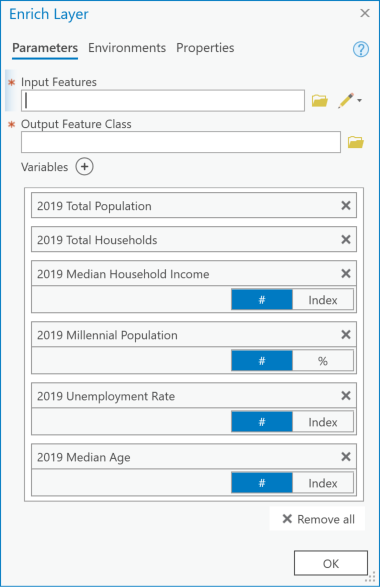Remove 2019 Millennial Population variable
Viewport: 380px width, 587px height.
pyautogui.click(x=346, y=335)
